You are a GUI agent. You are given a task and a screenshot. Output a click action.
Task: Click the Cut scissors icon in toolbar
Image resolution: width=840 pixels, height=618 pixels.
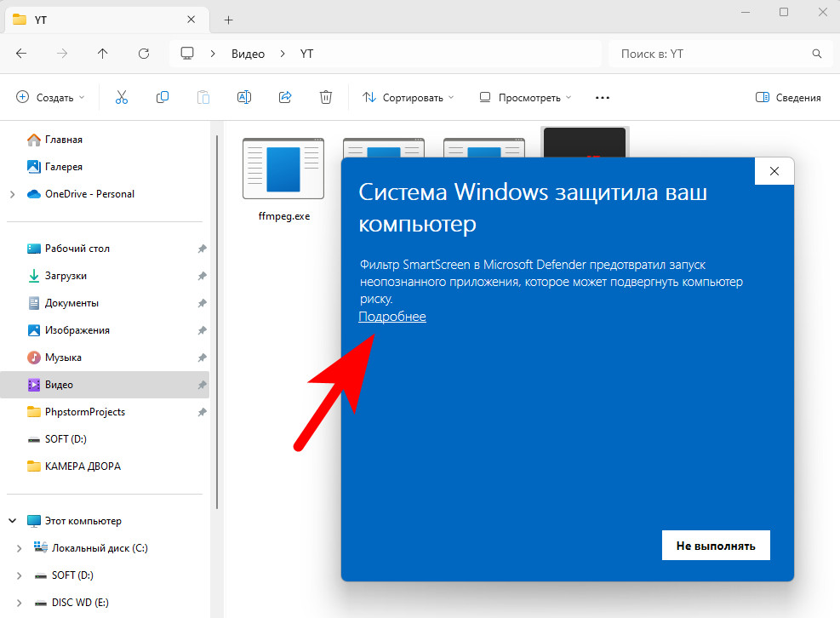pos(122,98)
